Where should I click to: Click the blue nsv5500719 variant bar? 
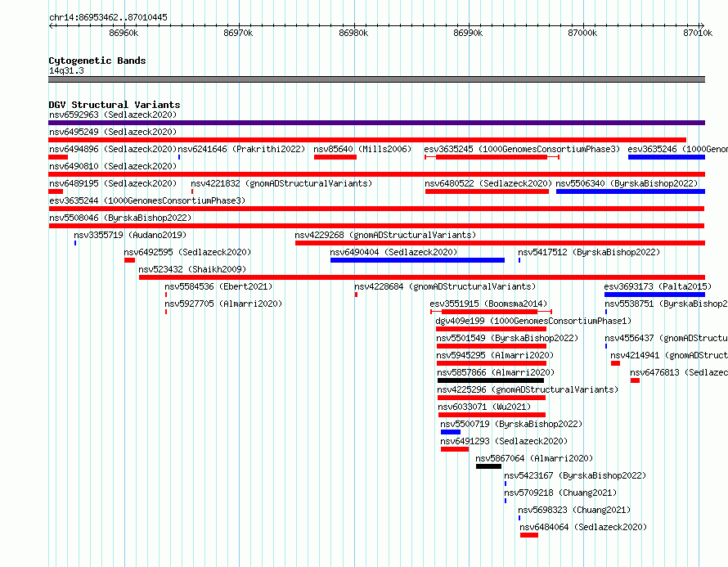point(451,432)
